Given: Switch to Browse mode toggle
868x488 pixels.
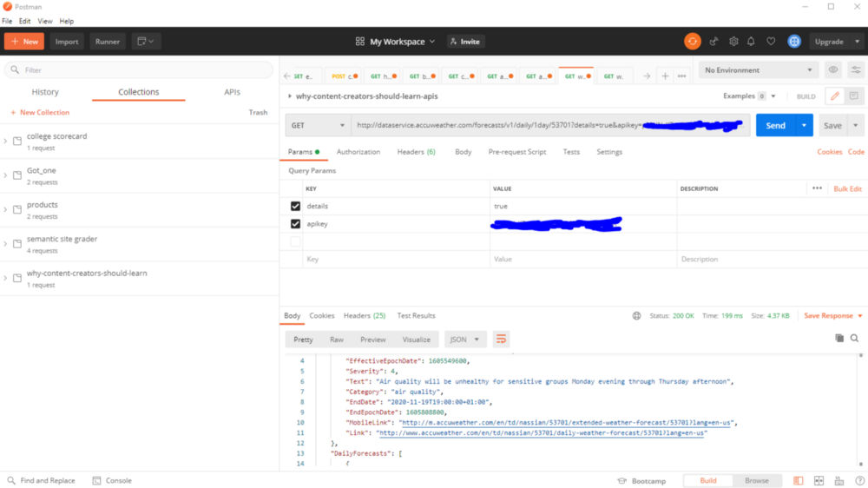Looking at the screenshot, I should (x=756, y=480).
